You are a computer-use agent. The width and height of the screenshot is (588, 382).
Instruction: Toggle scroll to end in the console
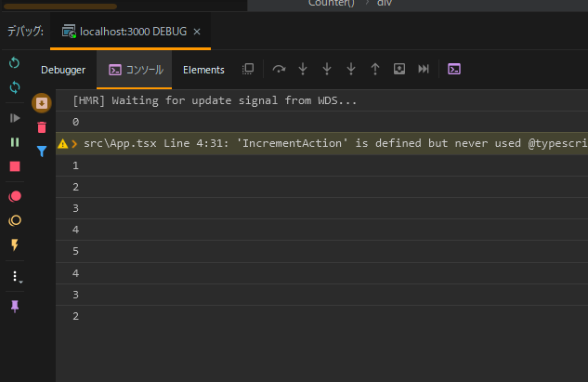point(42,103)
